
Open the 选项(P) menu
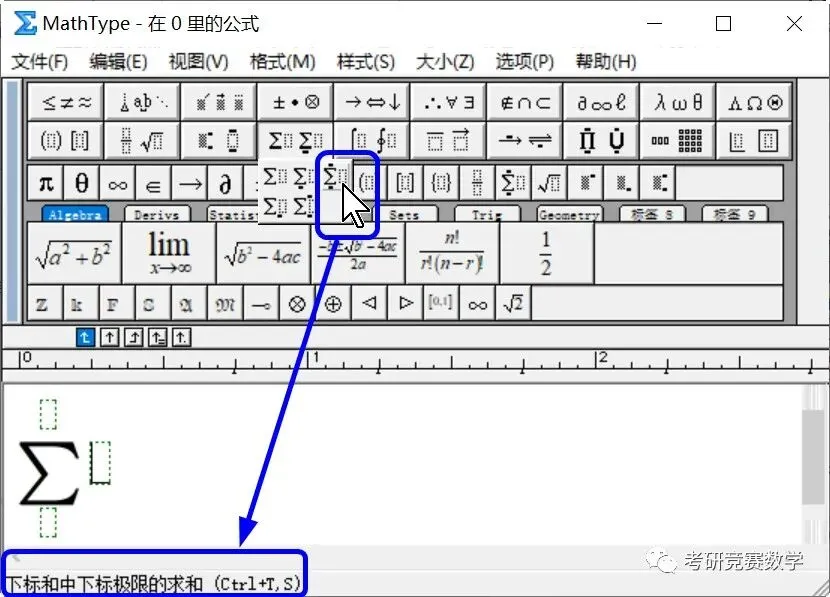pyautogui.click(x=525, y=62)
